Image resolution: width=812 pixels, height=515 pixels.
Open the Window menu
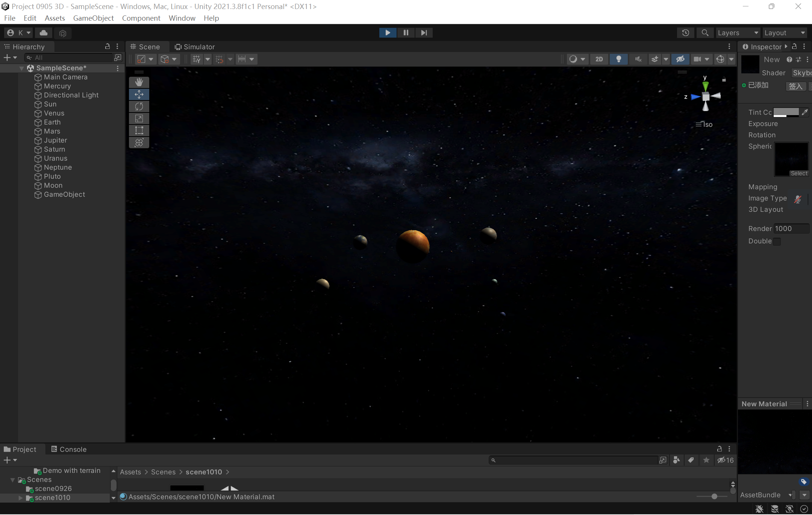point(182,18)
